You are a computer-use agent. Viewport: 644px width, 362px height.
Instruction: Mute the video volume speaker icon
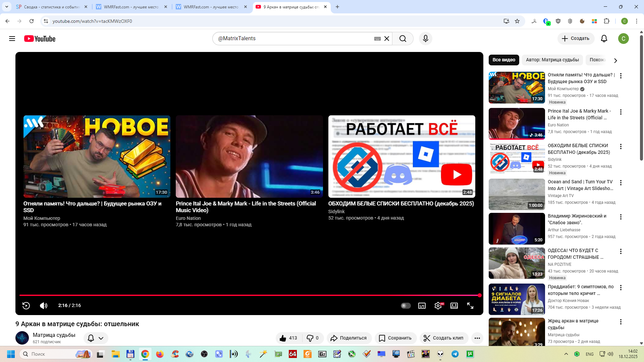click(44, 305)
